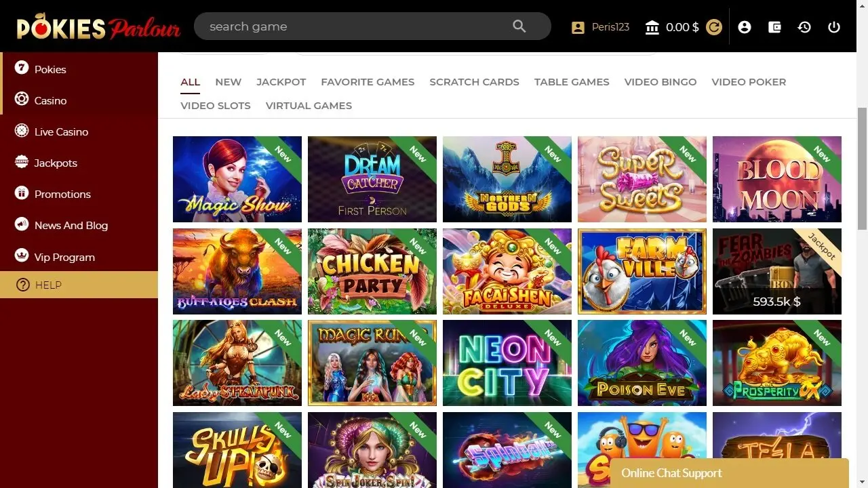Click the gold coin C icon
The image size is (868, 488).
[714, 27]
